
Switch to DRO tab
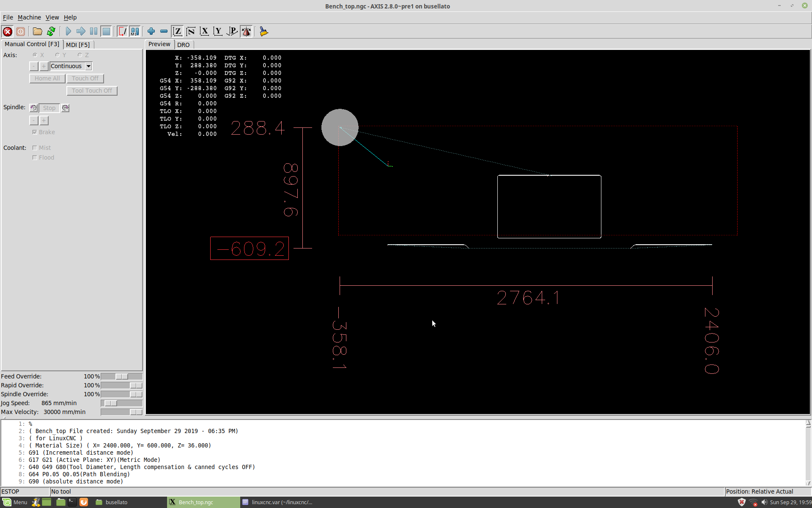(x=184, y=44)
